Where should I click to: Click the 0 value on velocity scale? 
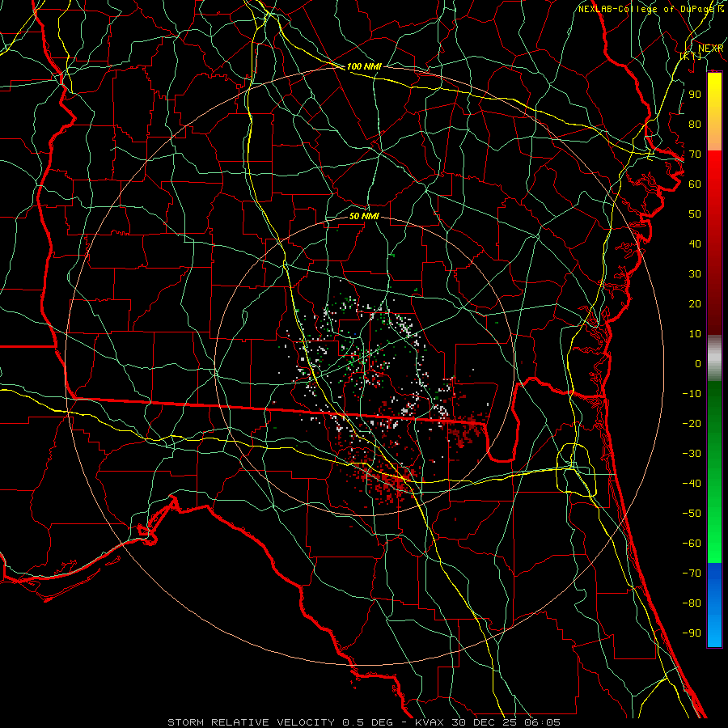pyautogui.click(x=698, y=363)
